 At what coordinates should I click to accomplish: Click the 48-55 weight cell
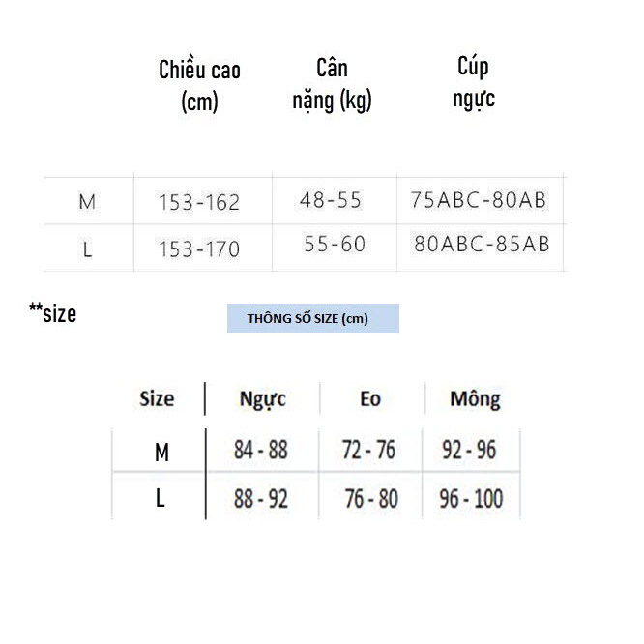pos(331,200)
